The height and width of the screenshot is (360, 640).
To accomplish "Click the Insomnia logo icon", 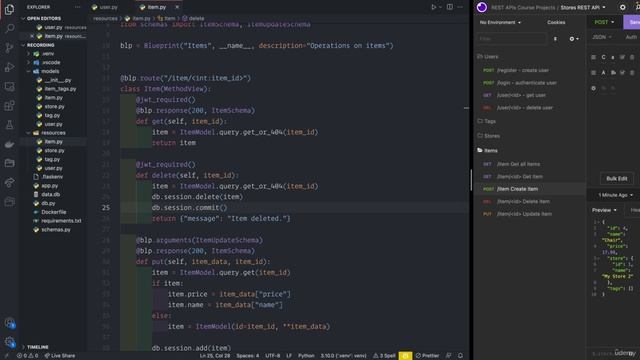I will 482,7.
